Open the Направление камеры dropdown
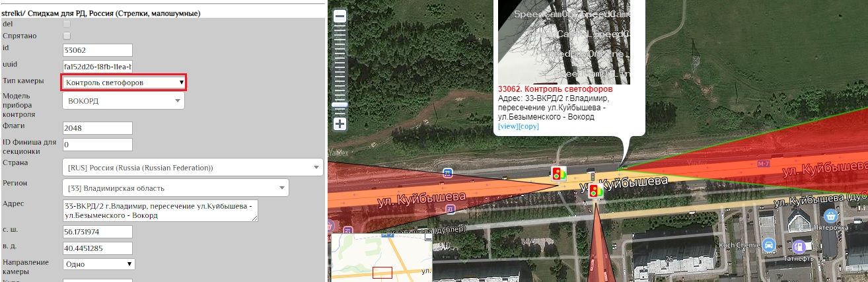Screen dimensions: 868x282 point(99,264)
